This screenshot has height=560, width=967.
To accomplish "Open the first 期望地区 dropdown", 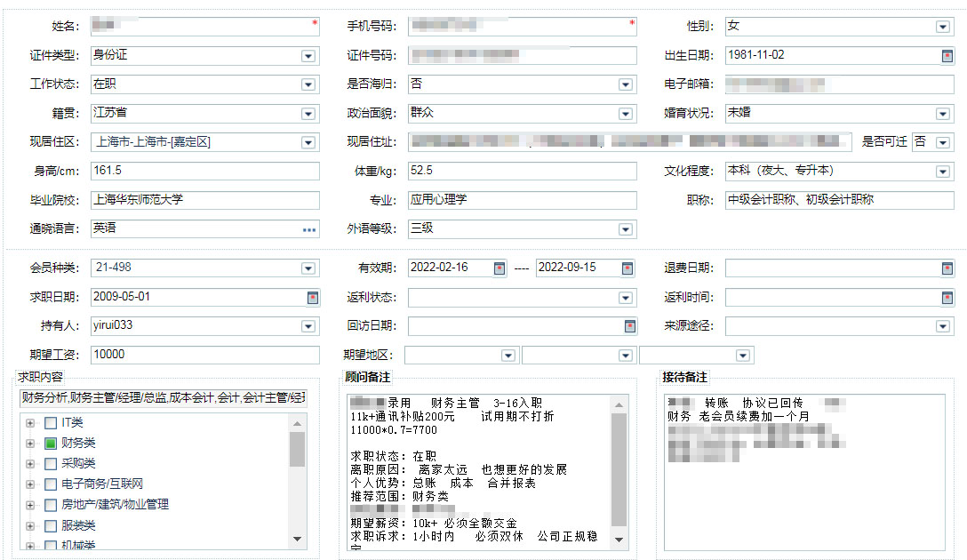I will 508,356.
